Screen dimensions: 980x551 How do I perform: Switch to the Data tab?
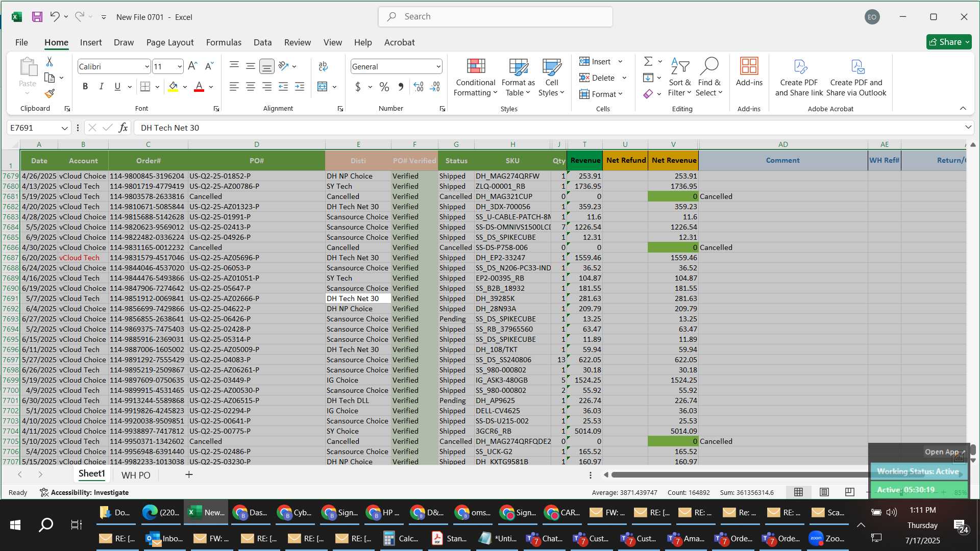(262, 42)
